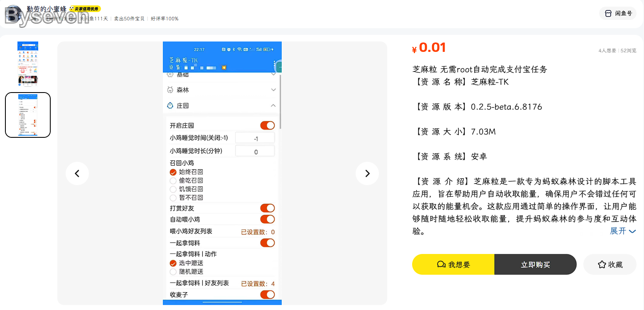Expand description with 展开 link
644x310 pixels.
(x=623, y=231)
